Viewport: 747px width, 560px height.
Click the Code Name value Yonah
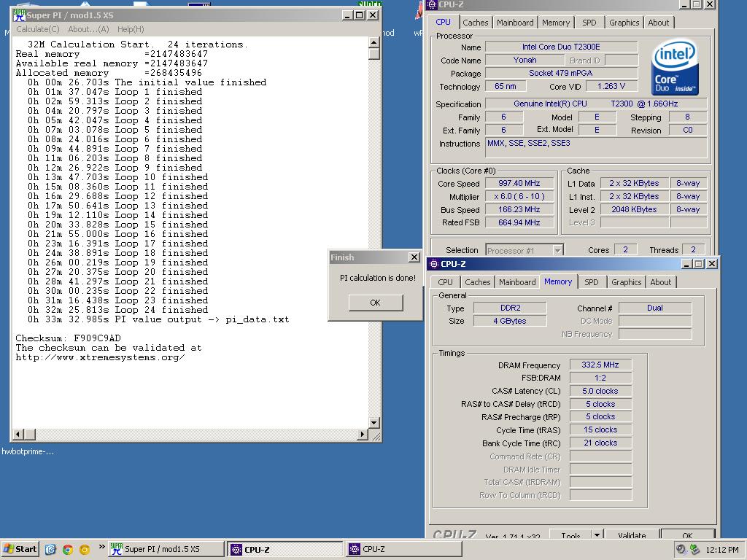pyautogui.click(x=525, y=60)
